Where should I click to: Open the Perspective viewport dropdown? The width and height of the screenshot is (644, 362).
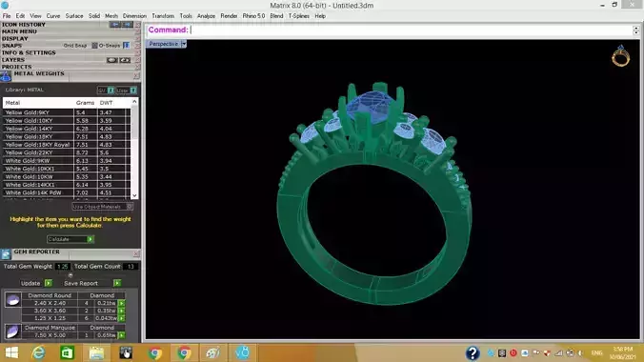[184, 44]
